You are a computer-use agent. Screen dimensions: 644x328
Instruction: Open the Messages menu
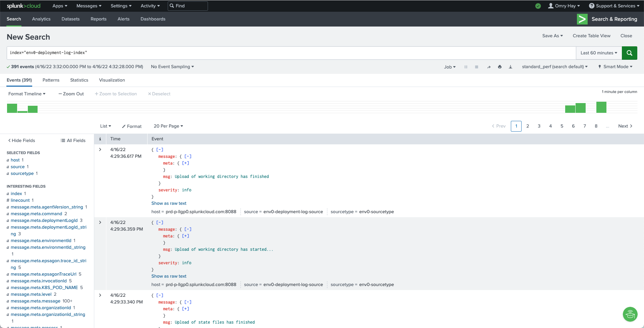(x=89, y=6)
